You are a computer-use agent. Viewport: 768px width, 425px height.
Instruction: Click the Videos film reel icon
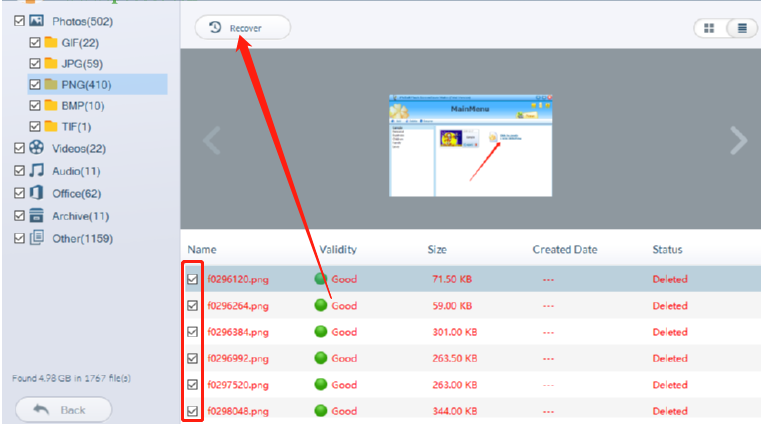(36, 147)
